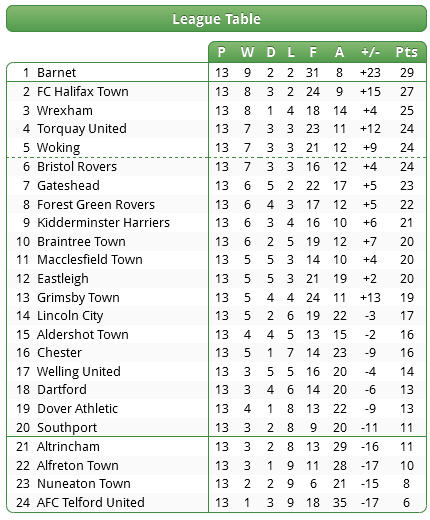
Task: Click the League Table header banner
Action: pos(216,19)
